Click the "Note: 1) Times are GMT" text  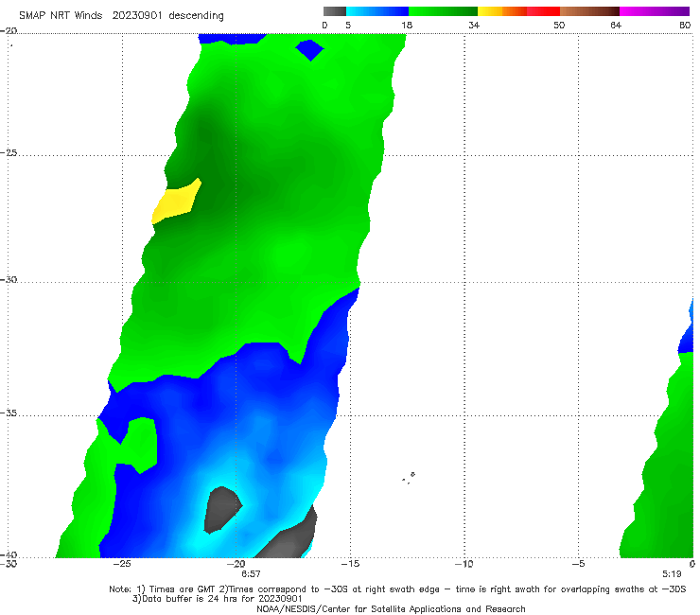[163, 589]
